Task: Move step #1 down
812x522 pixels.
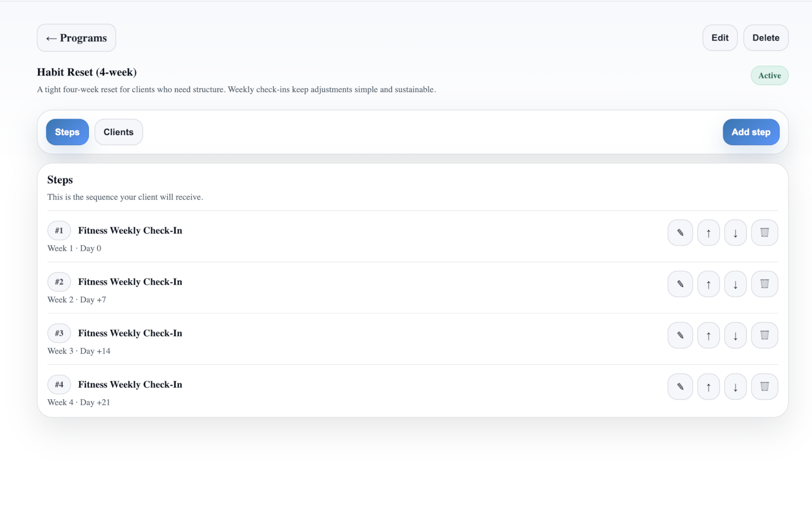Action: [x=735, y=232]
